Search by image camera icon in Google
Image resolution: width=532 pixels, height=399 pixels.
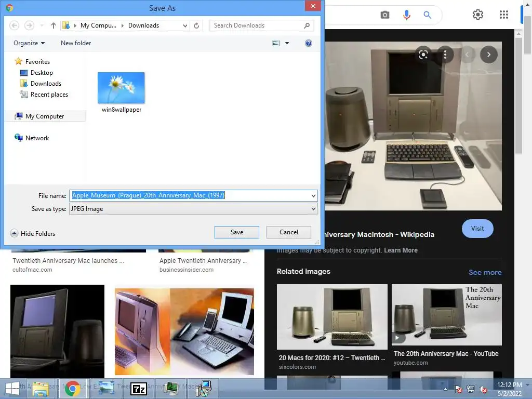(x=385, y=15)
